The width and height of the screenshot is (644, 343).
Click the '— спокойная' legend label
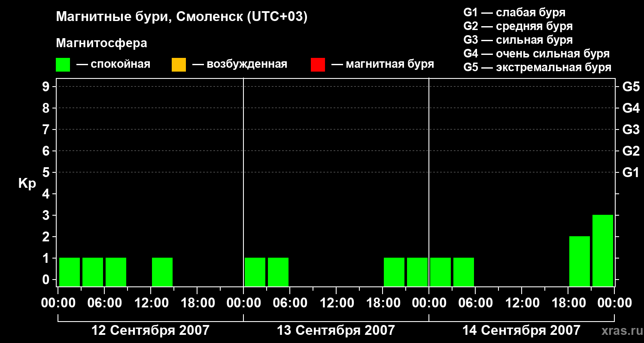(113, 65)
